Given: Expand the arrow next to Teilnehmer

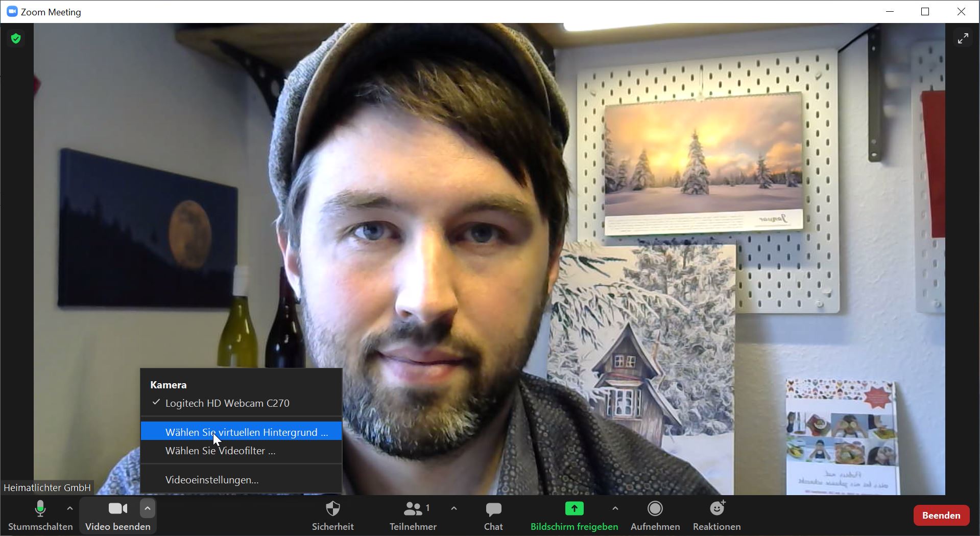Looking at the screenshot, I should pyautogui.click(x=454, y=508).
